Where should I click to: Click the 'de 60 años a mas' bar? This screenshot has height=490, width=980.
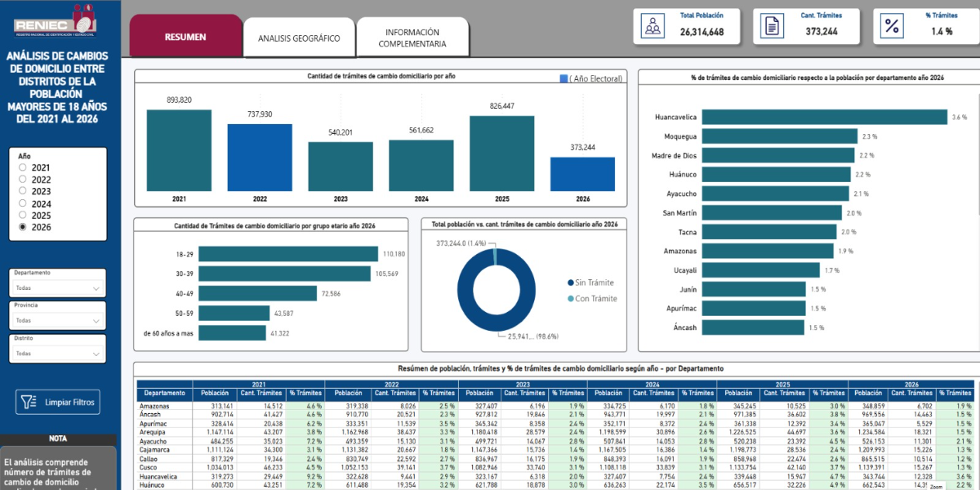click(x=232, y=332)
